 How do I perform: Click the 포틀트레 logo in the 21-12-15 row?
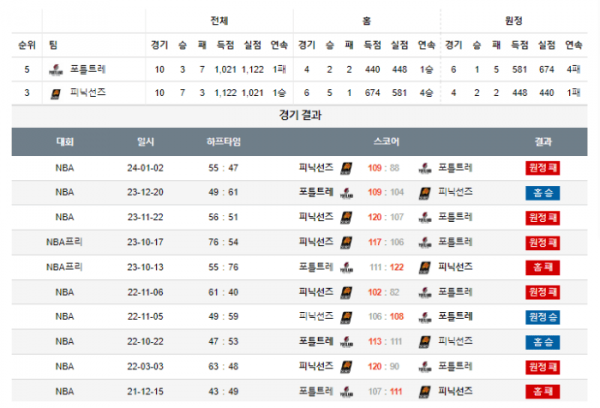(347, 392)
